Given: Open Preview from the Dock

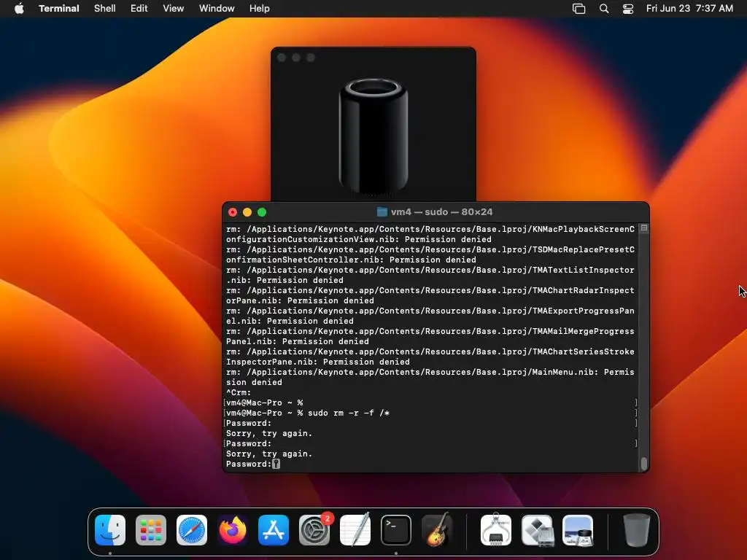Looking at the screenshot, I should click(x=578, y=530).
